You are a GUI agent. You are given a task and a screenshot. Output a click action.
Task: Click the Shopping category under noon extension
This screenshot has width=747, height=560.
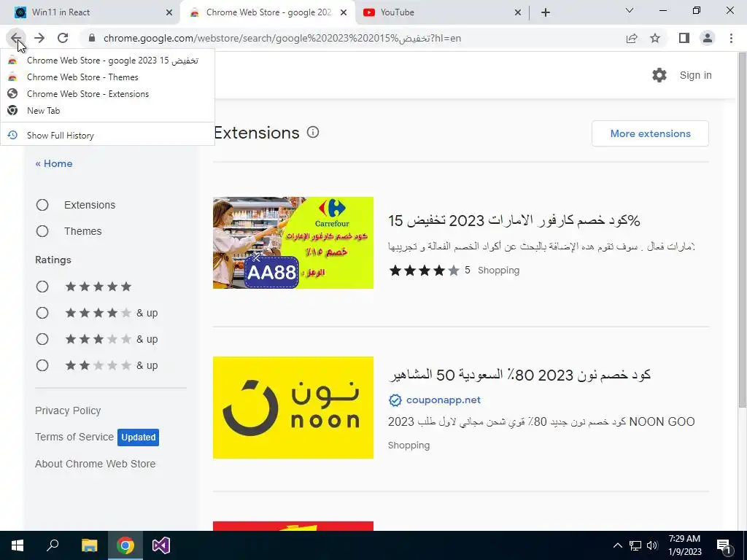pyautogui.click(x=409, y=446)
